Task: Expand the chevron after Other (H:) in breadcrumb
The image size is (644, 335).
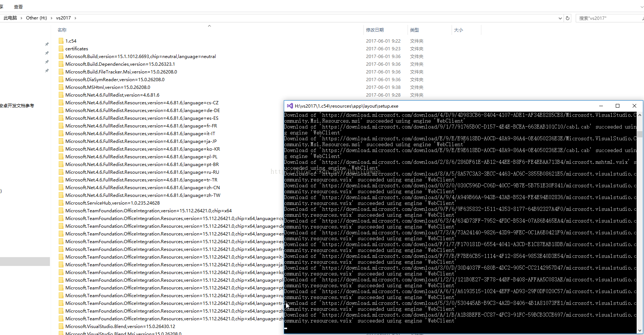Action: [51, 18]
